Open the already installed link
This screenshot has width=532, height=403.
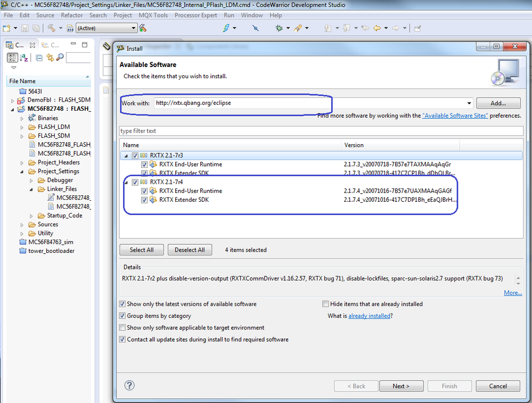[369, 316]
